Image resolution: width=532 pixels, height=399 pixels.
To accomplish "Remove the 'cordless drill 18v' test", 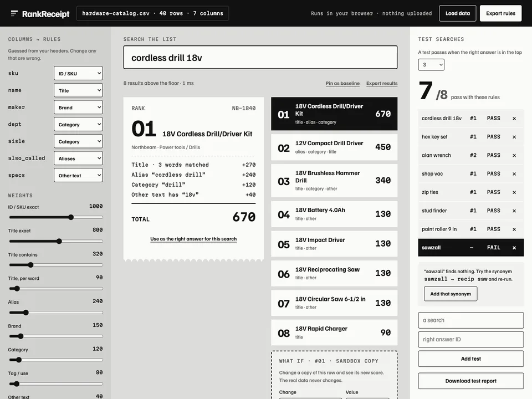I will (x=514, y=119).
